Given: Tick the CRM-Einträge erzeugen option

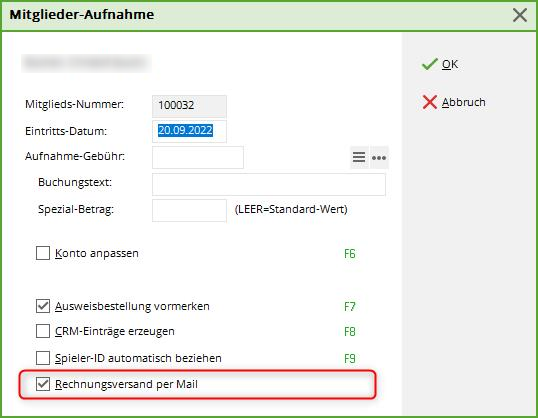Looking at the screenshot, I should (x=43, y=331).
